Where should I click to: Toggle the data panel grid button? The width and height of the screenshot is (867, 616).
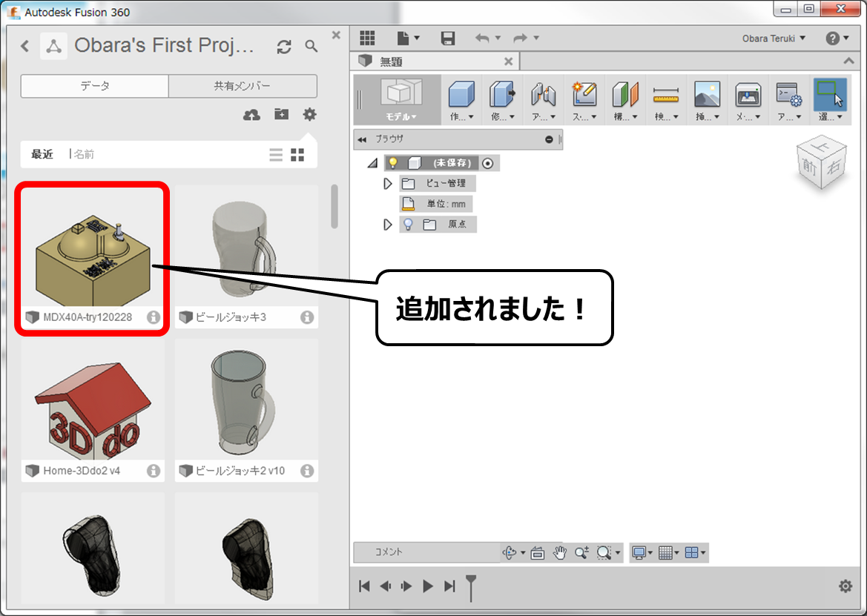point(367,38)
